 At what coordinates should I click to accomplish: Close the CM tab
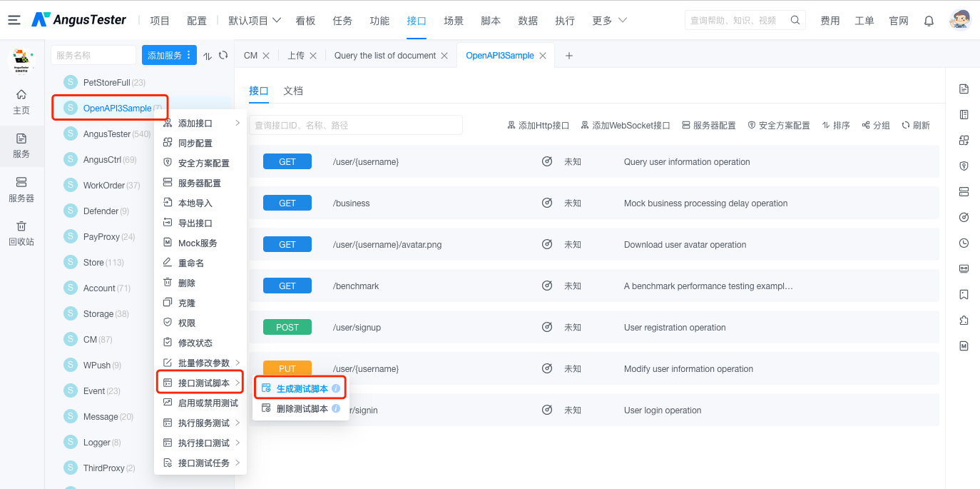[266, 56]
